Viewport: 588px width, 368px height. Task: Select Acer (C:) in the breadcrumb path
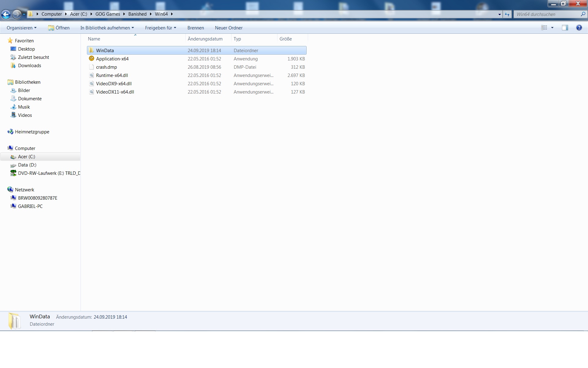[79, 14]
